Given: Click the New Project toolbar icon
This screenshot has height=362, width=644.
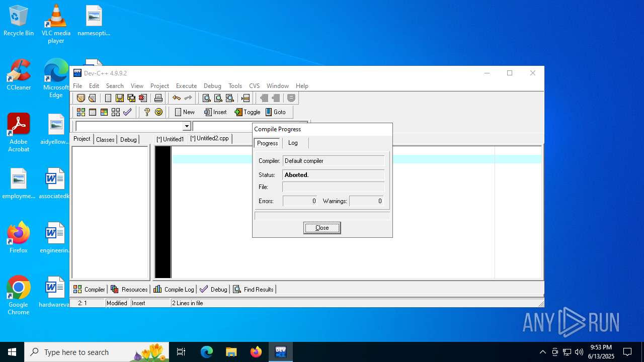Looking at the screenshot, I should coord(80,98).
